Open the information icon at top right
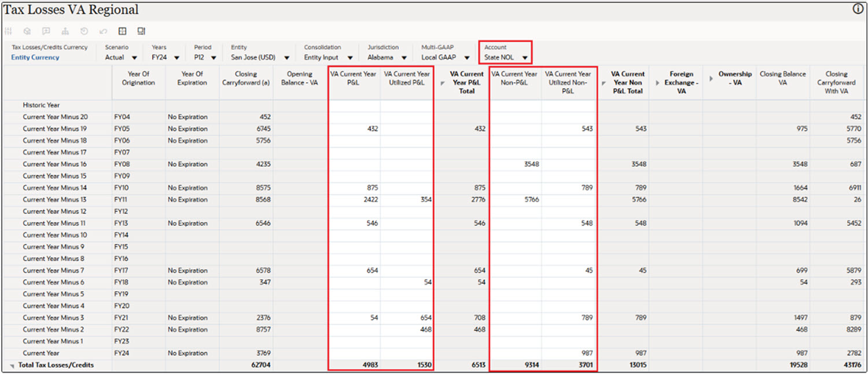The image size is (868, 374). click(x=858, y=9)
